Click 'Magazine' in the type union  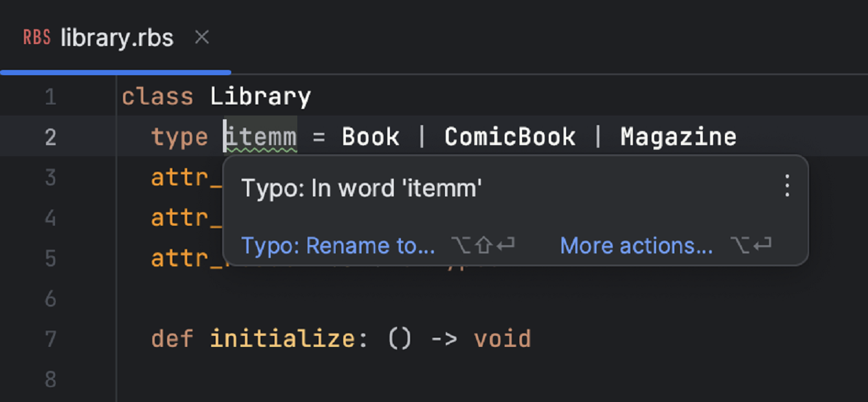coord(678,137)
